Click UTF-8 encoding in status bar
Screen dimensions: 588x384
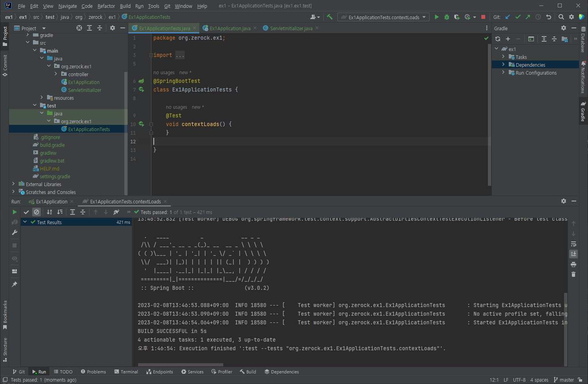point(519,380)
